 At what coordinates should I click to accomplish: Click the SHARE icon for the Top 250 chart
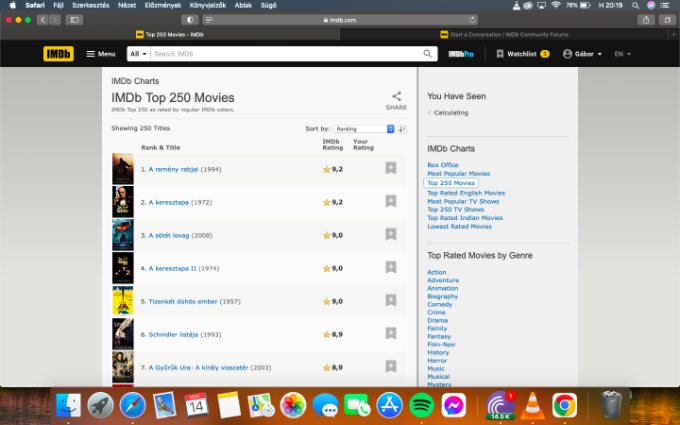pyautogui.click(x=396, y=101)
